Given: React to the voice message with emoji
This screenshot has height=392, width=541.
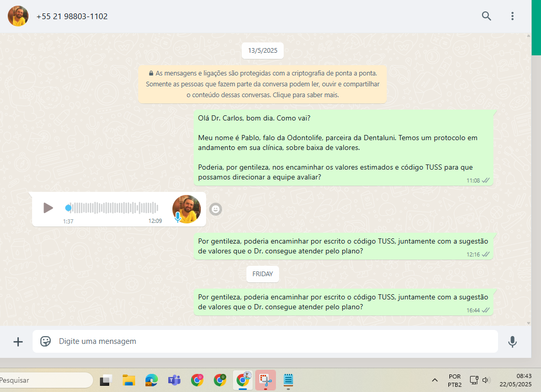Looking at the screenshot, I should 216,209.
